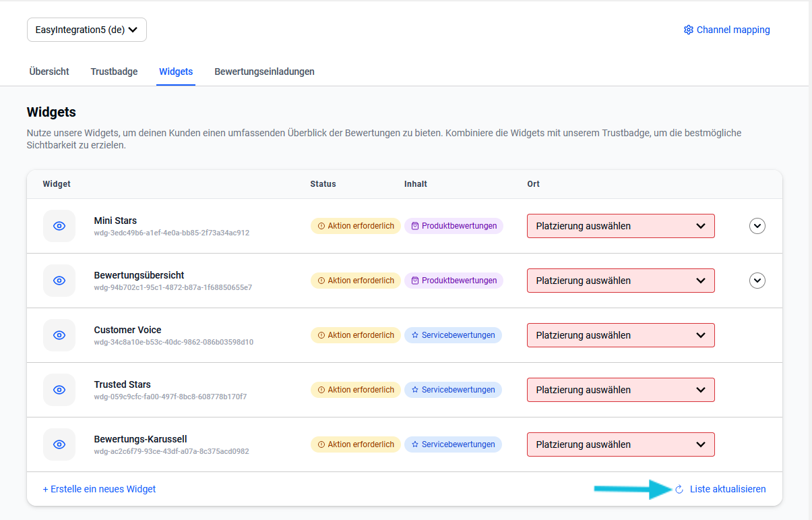
Task: Click the Produktbewertungen tag for Mini Stars
Action: pos(454,226)
